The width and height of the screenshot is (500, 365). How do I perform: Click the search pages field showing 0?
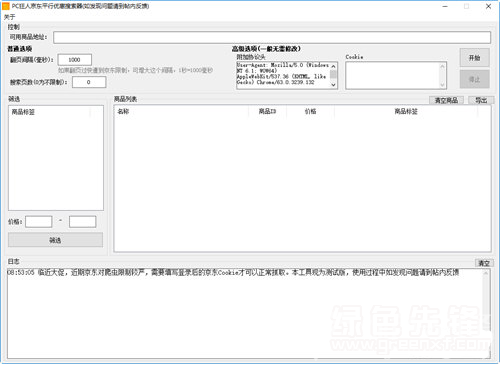click(x=89, y=82)
